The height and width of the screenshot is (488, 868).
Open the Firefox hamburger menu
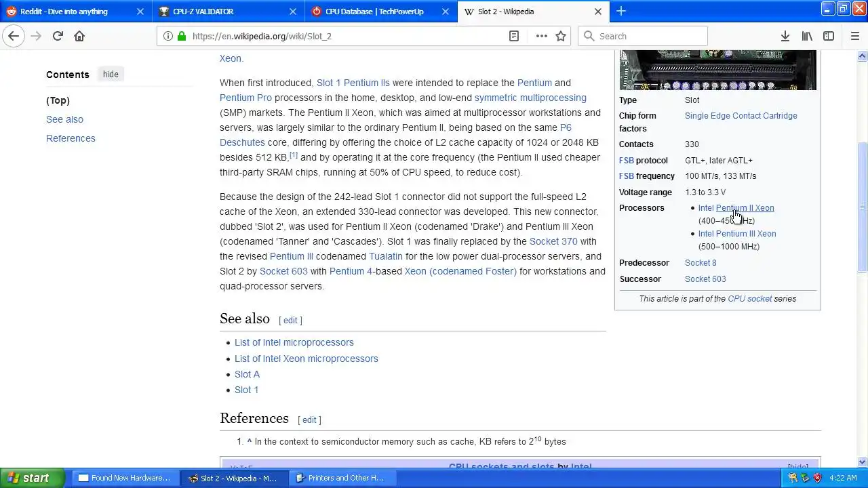[x=854, y=36]
